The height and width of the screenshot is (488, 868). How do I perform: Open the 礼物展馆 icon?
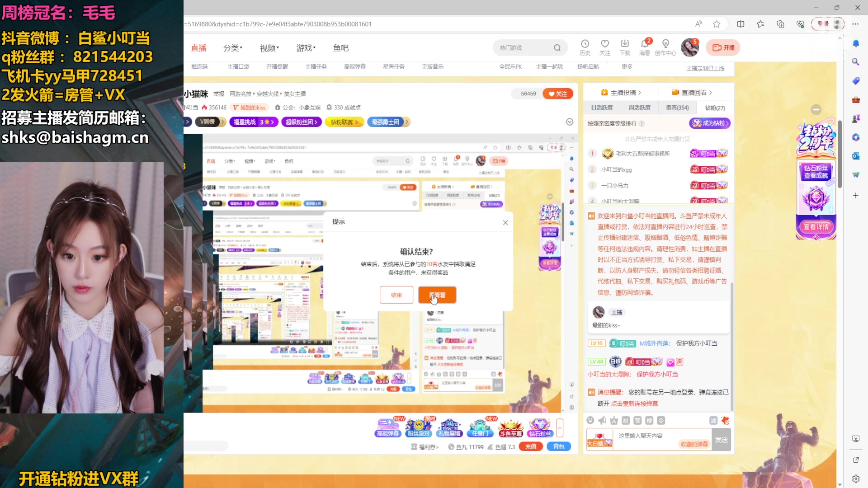click(x=449, y=427)
